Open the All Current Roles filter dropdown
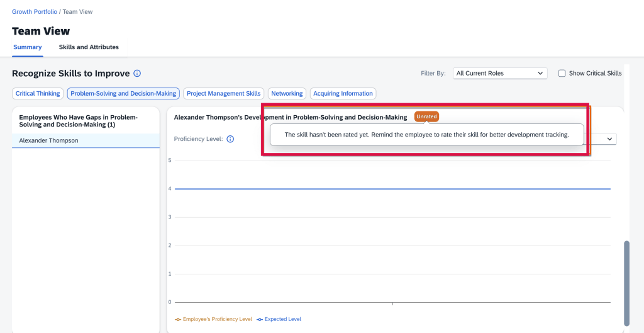The image size is (644, 333). (499, 74)
